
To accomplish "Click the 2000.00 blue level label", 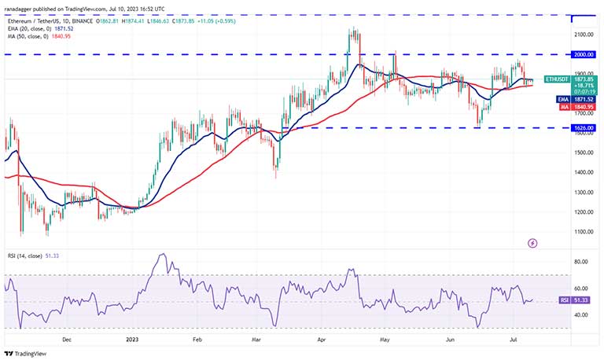I will [x=584, y=55].
